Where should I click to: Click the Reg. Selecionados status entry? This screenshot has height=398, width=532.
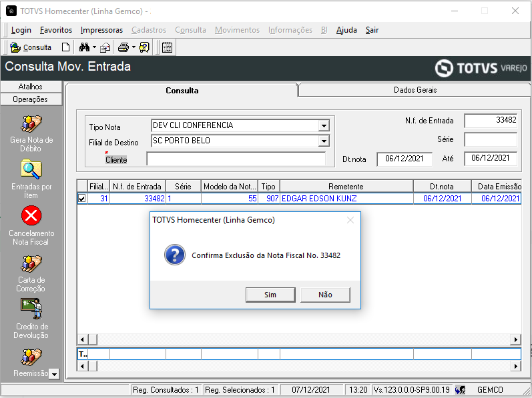click(x=240, y=390)
